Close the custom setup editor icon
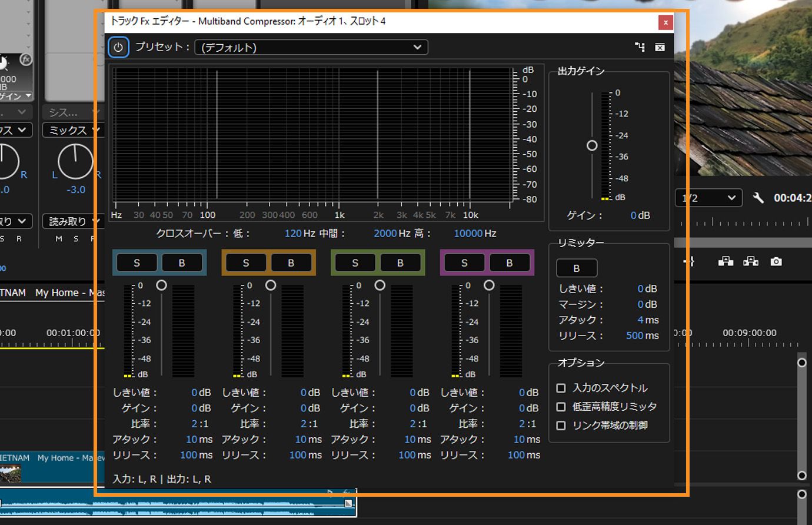Screen dimensions: 812x525 [660, 47]
